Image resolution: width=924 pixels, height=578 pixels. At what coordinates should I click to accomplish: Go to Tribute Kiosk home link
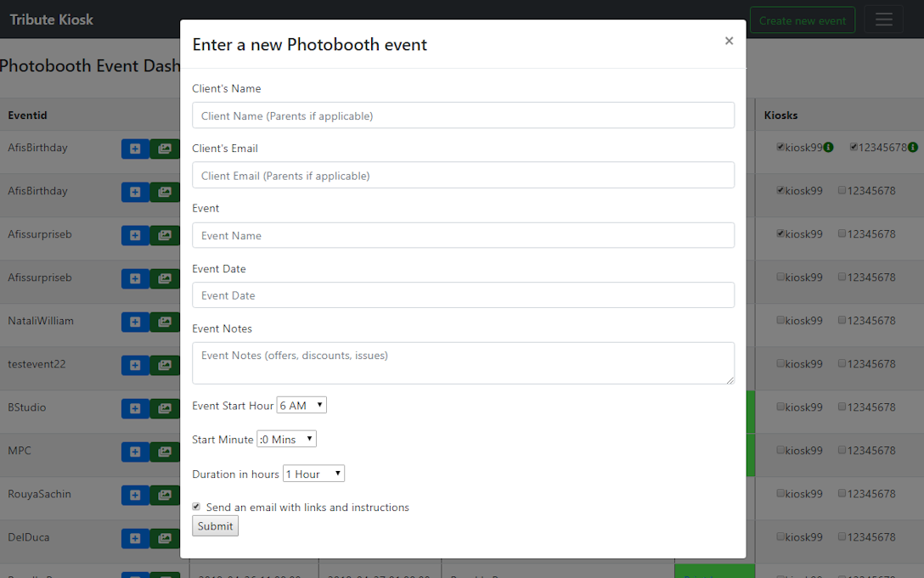point(52,20)
